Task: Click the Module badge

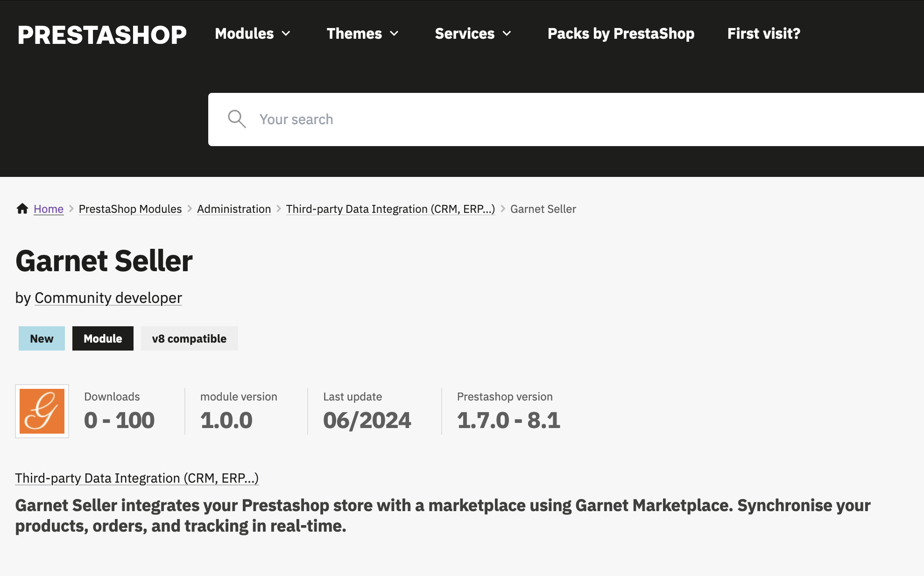Action: coord(103,338)
